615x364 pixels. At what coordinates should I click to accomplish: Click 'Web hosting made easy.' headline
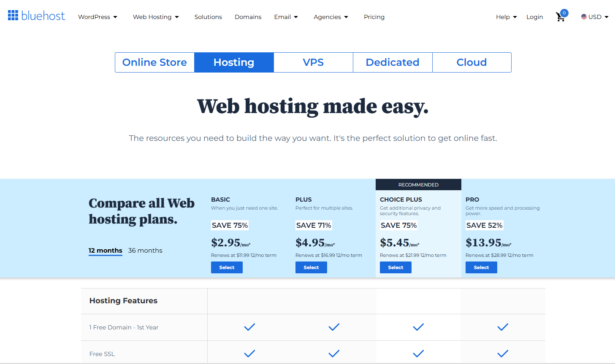point(313,106)
